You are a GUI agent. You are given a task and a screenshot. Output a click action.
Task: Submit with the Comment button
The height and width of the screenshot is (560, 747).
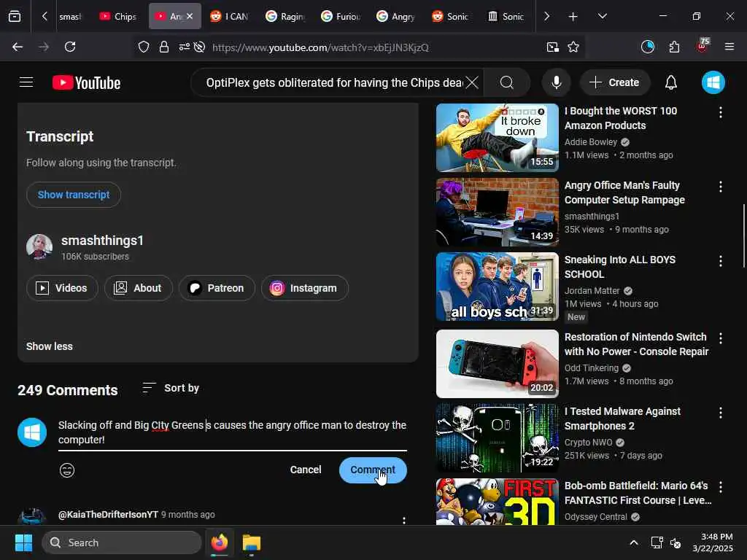point(373,470)
